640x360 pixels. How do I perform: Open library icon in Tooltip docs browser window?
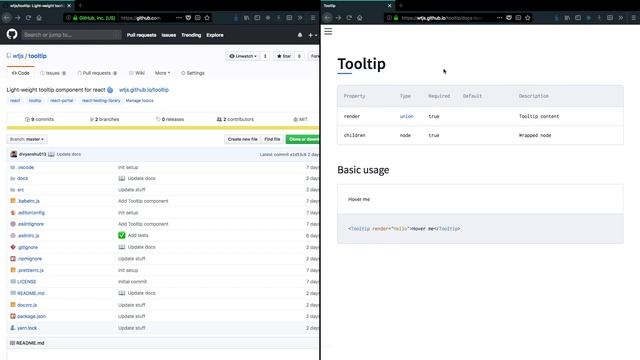coord(567,18)
